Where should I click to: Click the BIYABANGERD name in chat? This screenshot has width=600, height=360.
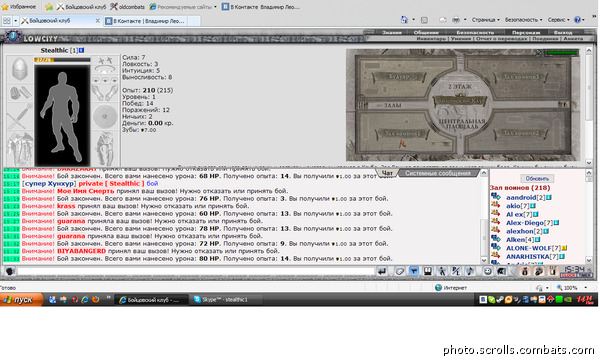click(x=82, y=251)
